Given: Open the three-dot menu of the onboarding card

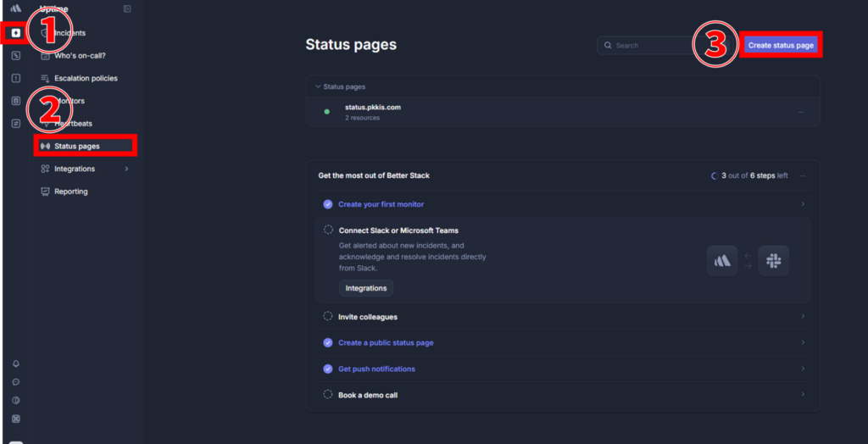Looking at the screenshot, I should click(x=802, y=176).
